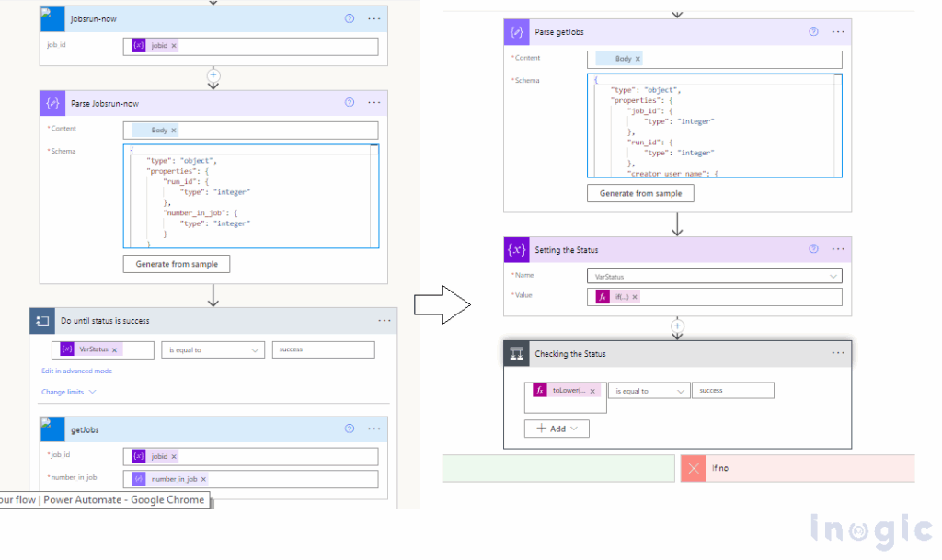The image size is (942, 560).
Task: Click the jobsrun-now connector icon
Action: [x=52, y=18]
